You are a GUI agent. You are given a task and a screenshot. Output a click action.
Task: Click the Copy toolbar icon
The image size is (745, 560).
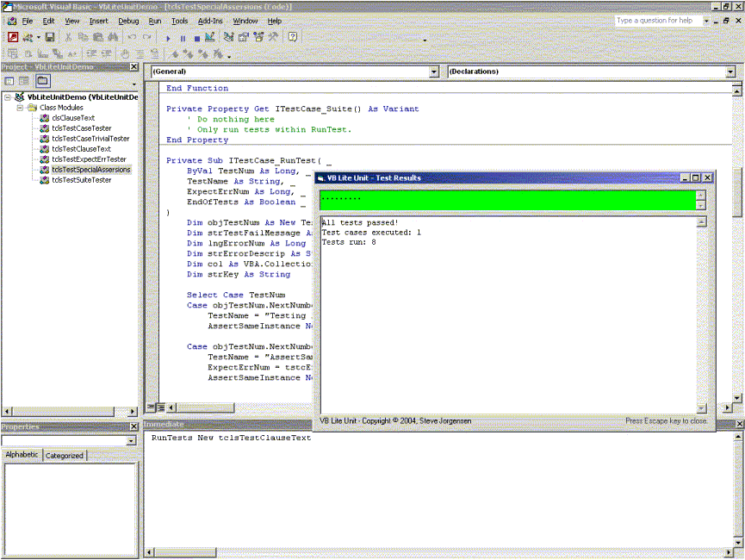83,37
